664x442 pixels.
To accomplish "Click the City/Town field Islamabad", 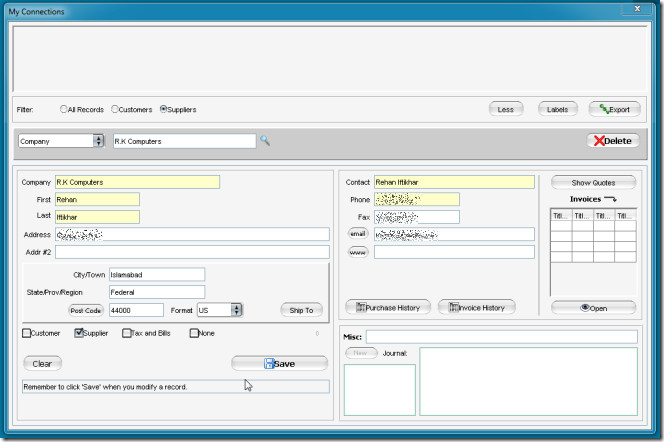I will [157, 274].
